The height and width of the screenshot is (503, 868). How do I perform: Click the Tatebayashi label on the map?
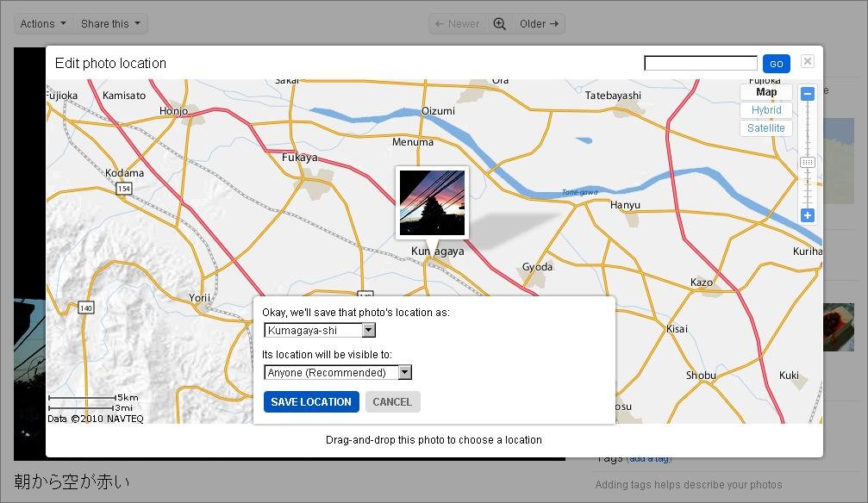(614, 96)
